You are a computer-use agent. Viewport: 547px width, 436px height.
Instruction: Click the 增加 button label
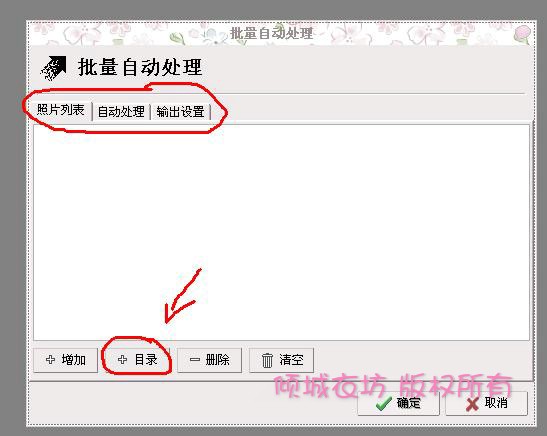coord(74,360)
